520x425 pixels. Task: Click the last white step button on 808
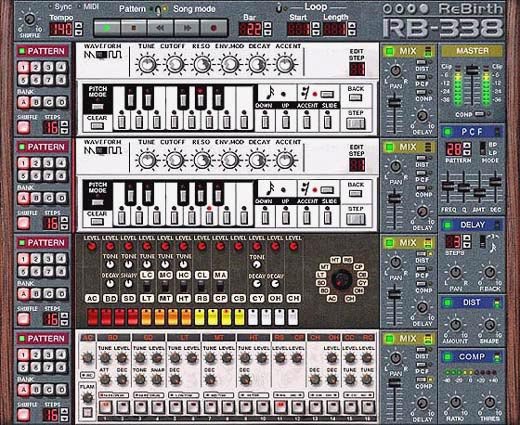pyautogui.click(x=293, y=317)
